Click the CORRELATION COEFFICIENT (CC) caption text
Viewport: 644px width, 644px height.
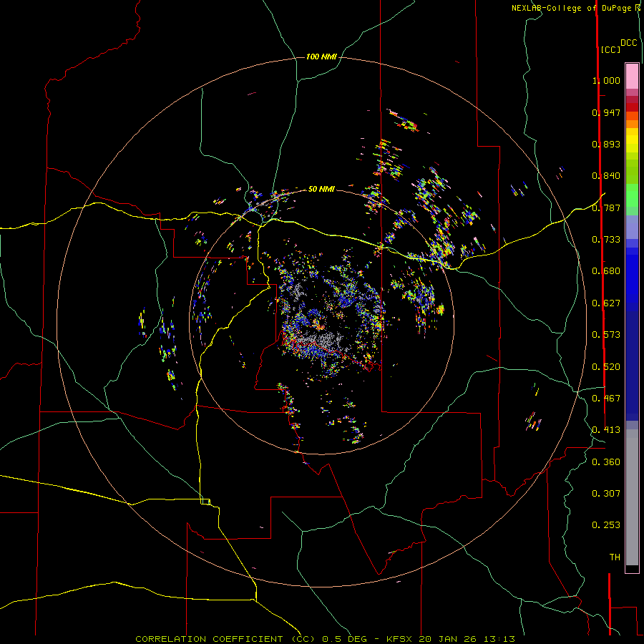click(225, 639)
